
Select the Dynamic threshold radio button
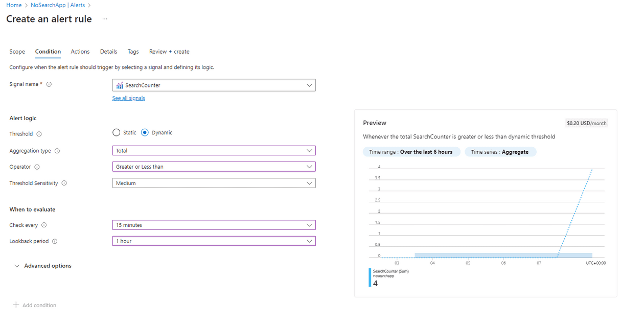click(144, 132)
